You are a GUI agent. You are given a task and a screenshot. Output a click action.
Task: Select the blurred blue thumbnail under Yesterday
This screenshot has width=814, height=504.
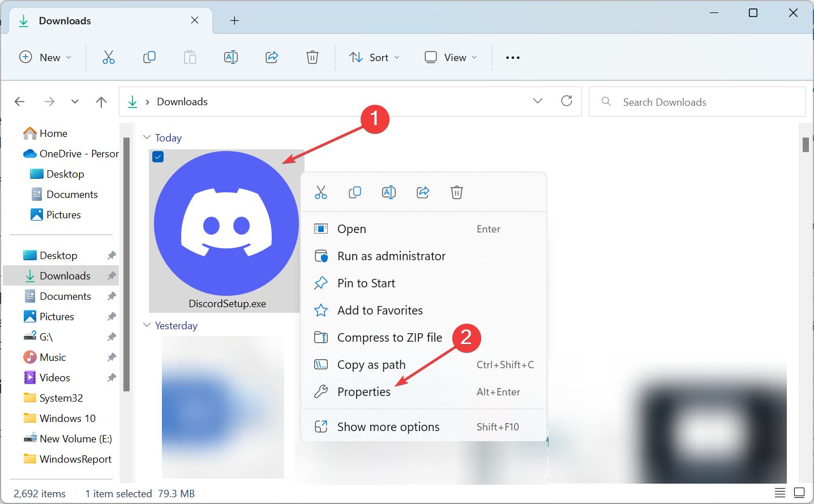click(223, 407)
